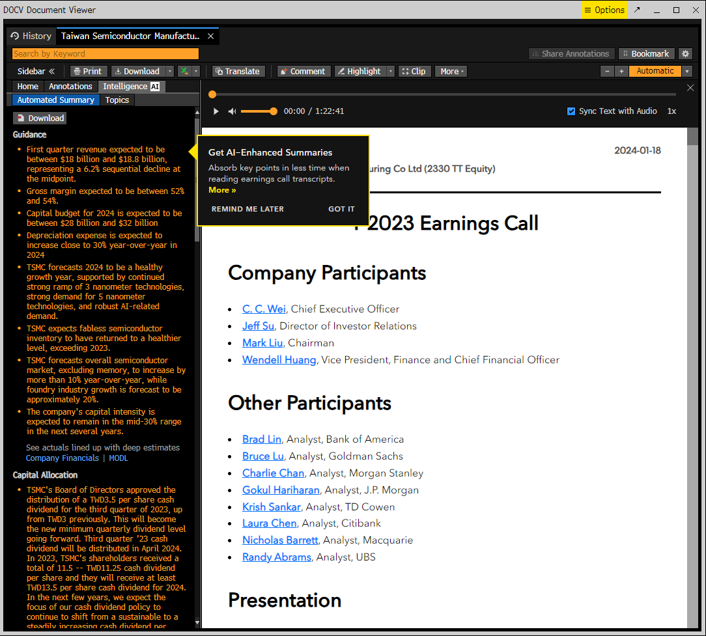
Task: Collapse the Sidebar panel
Action: point(37,72)
